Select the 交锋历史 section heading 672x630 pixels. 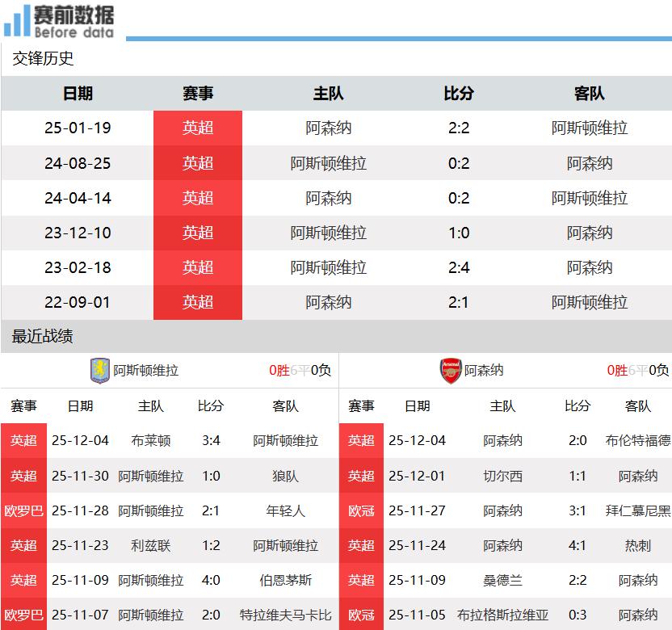coord(44,58)
